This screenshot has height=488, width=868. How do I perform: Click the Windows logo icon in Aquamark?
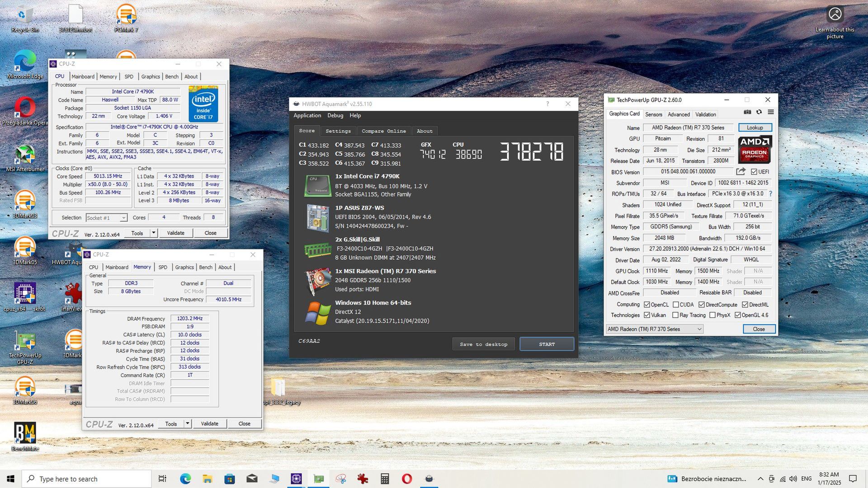[317, 312]
